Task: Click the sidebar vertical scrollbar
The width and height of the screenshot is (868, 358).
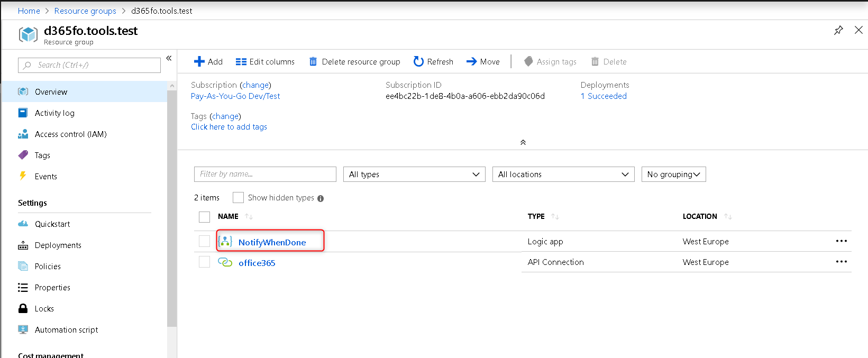Action: coord(172,212)
